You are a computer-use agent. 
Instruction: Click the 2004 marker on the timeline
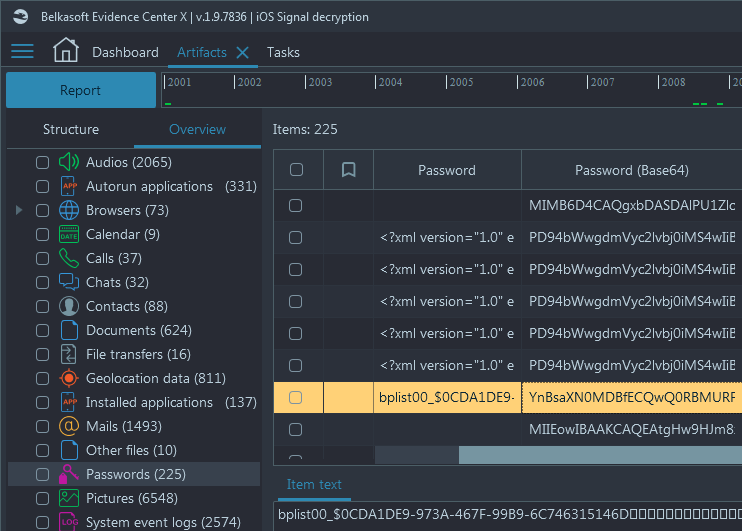390,82
